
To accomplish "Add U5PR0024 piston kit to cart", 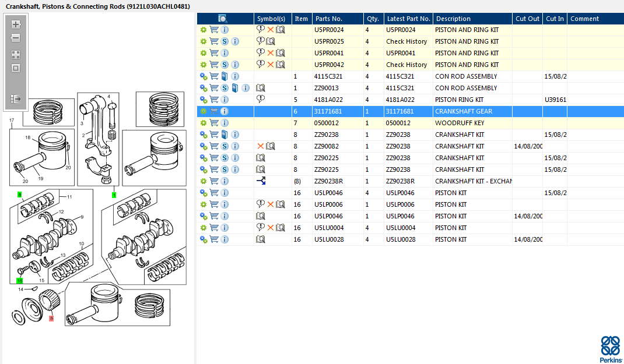I will point(214,30).
